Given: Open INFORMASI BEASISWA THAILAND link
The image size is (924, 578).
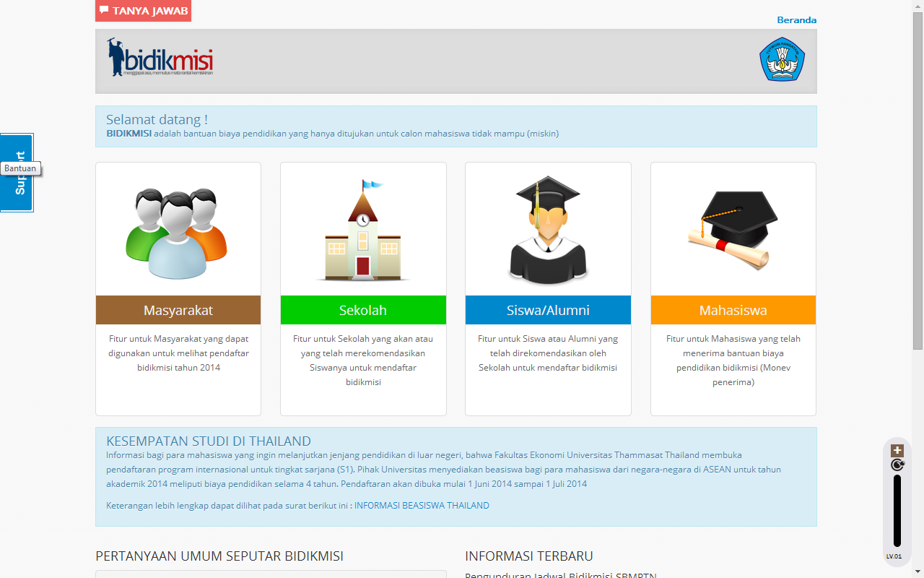Looking at the screenshot, I should point(422,506).
